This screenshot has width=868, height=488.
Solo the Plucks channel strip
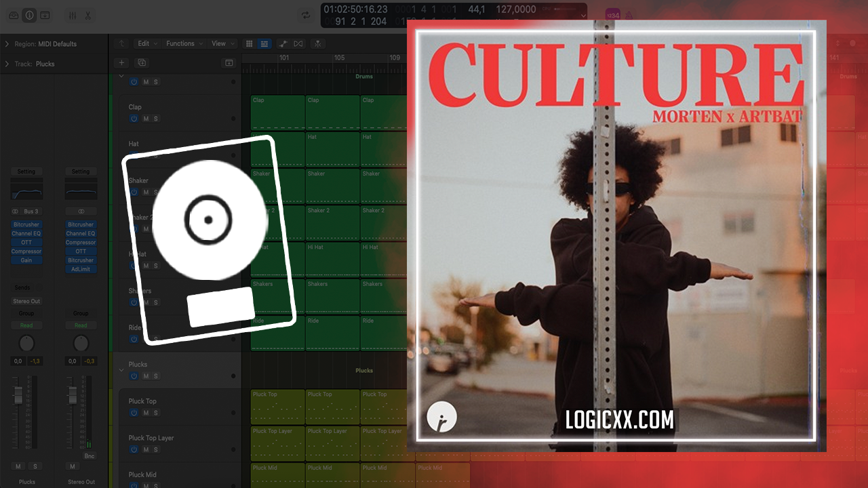coord(35,466)
